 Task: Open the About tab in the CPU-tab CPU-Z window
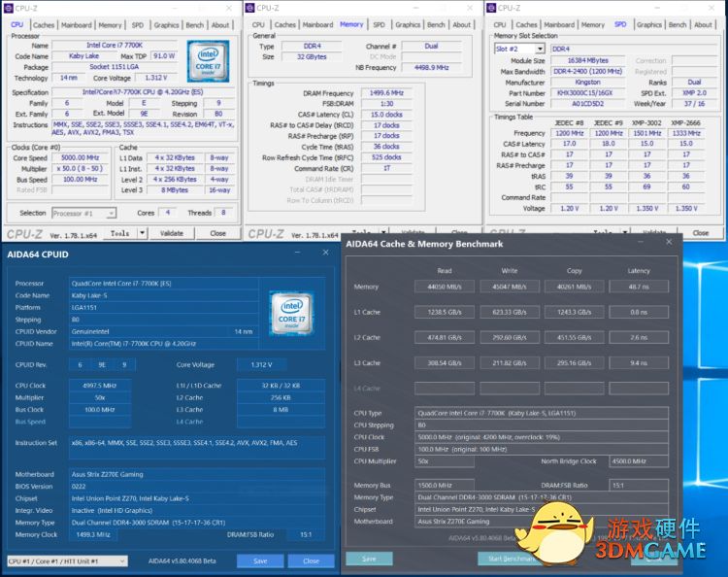[x=220, y=25]
